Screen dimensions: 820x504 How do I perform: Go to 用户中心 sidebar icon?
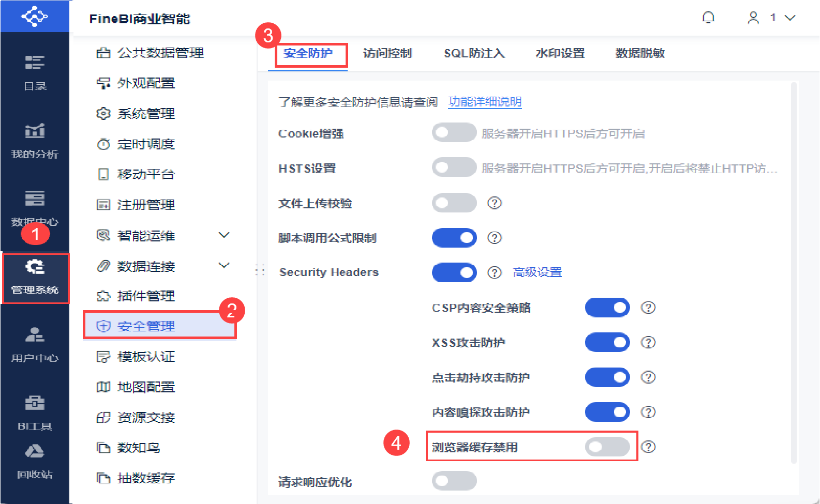tap(35, 343)
